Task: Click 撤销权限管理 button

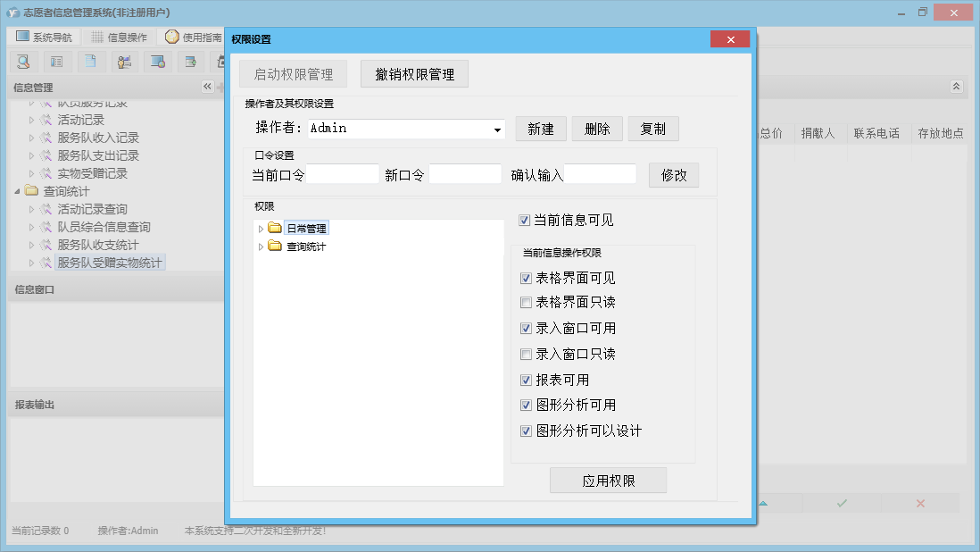Action: click(x=414, y=74)
